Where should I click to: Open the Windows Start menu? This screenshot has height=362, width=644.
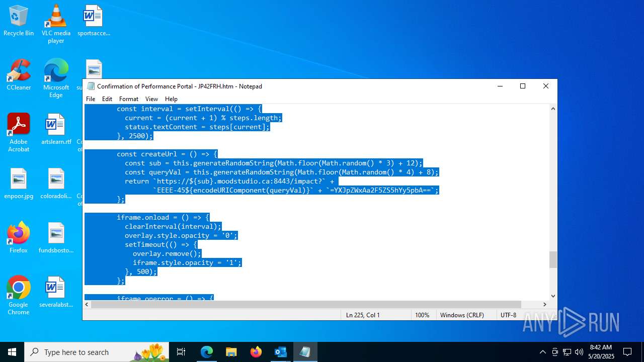pyautogui.click(x=12, y=352)
